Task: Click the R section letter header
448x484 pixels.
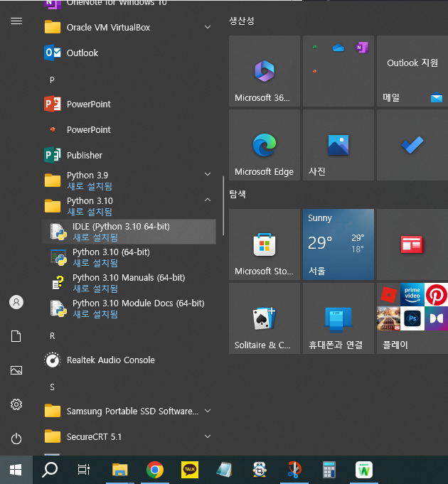Action: (52, 336)
